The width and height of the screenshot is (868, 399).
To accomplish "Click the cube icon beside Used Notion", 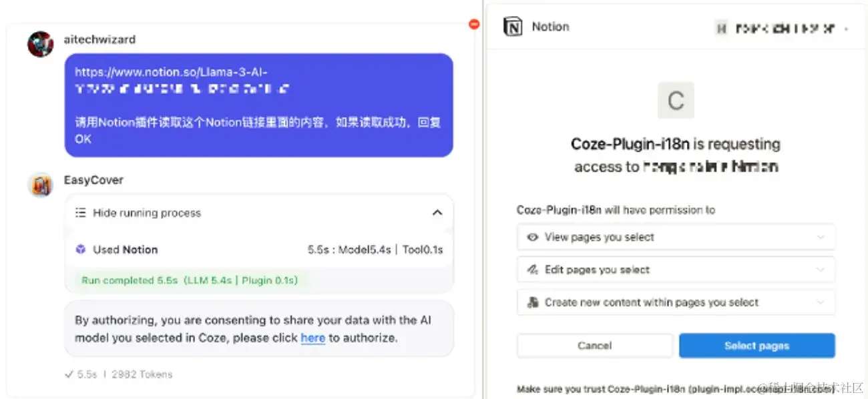I will click(x=81, y=250).
